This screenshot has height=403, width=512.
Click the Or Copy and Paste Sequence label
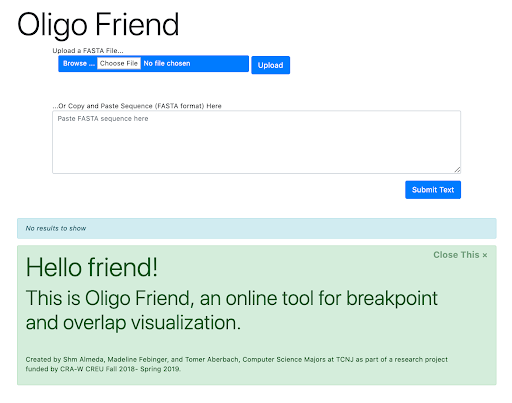(x=137, y=106)
